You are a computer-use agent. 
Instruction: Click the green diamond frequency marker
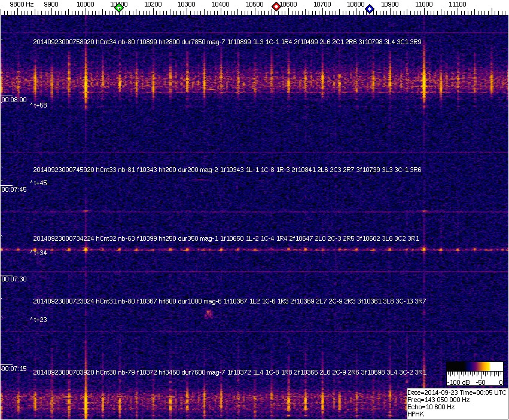(x=119, y=8)
